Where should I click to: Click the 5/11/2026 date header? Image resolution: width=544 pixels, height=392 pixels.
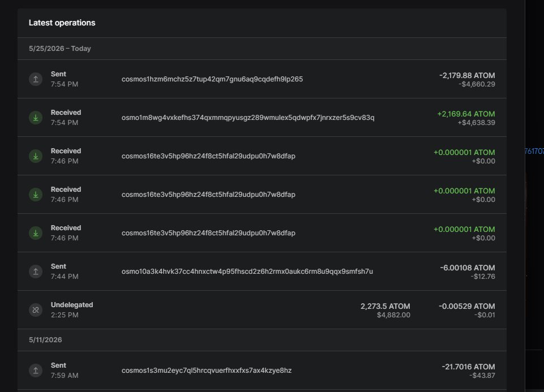[x=45, y=339]
